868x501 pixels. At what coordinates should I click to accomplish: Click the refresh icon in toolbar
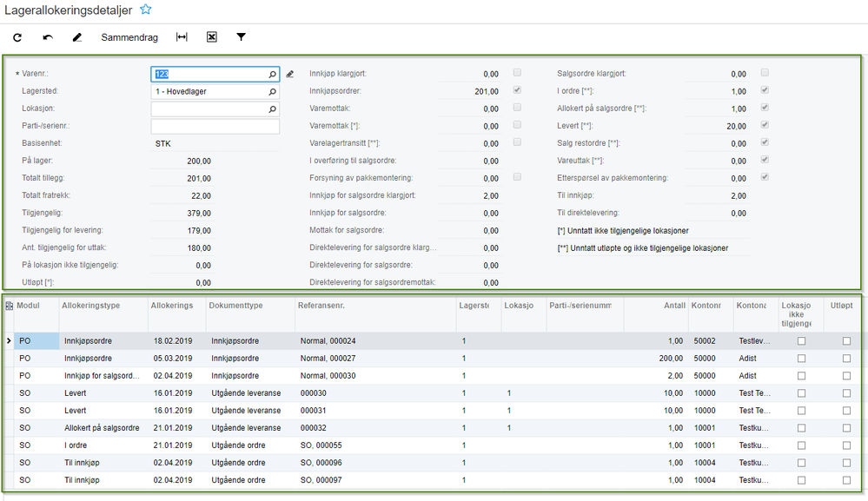coord(17,37)
